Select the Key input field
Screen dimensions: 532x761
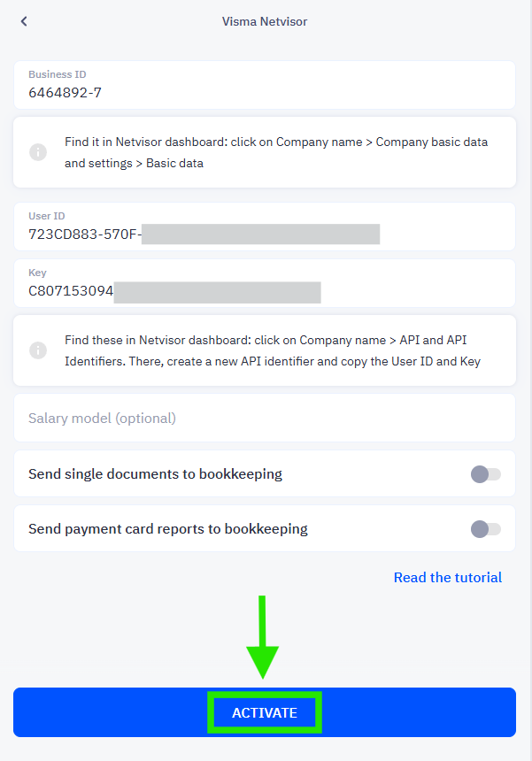(x=265, y=283)
